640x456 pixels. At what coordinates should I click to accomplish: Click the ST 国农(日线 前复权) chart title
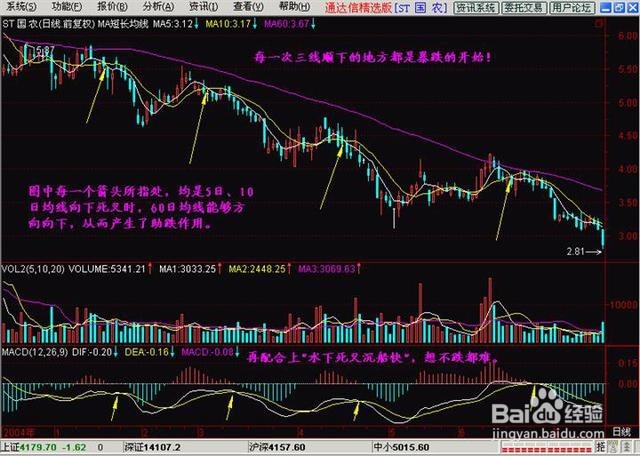[x=48, y=24]
